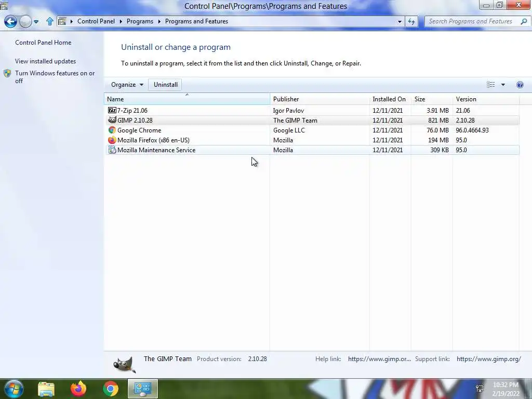Sort by the Publisher column header
The image size is (532, 399).
[320, 99]
